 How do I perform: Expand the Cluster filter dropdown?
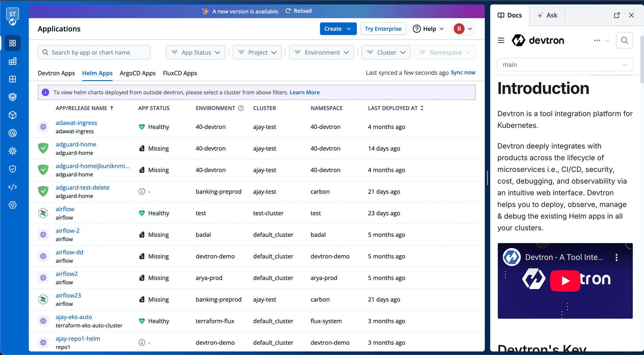tap(386, 52)
